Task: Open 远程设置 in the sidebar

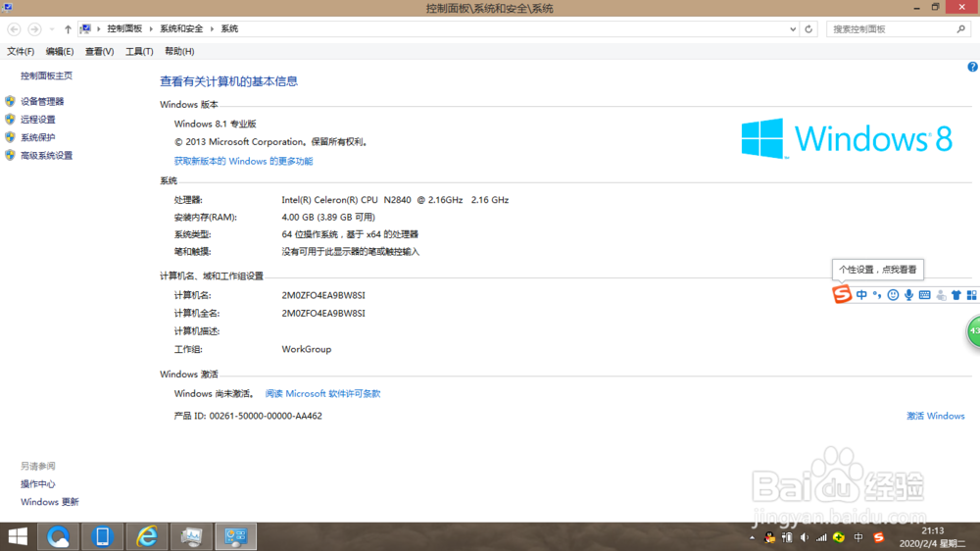Action: [37, 120]
